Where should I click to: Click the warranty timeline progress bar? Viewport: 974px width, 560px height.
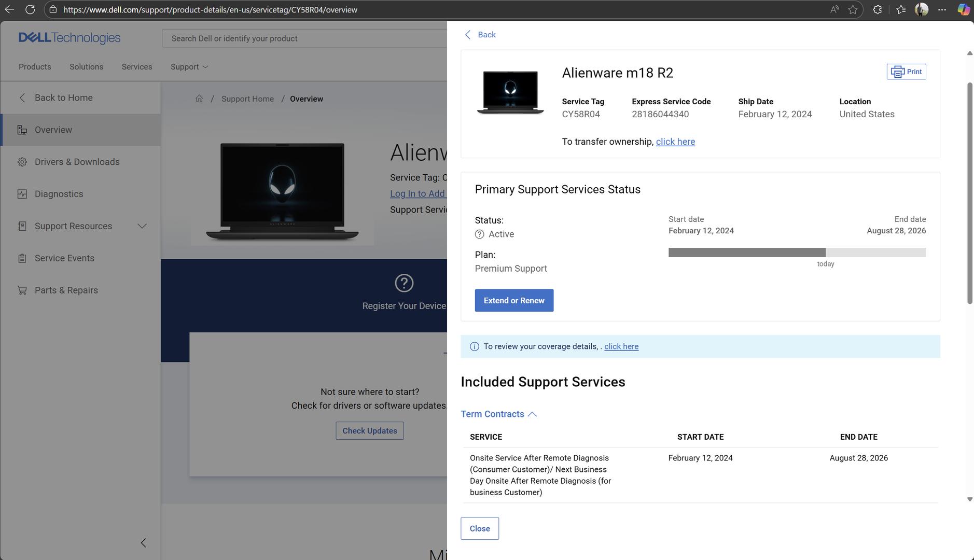[797, 253]
